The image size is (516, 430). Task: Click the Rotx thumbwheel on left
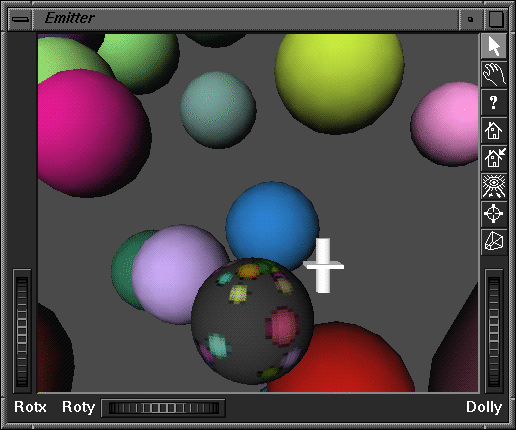coord(22,331)
